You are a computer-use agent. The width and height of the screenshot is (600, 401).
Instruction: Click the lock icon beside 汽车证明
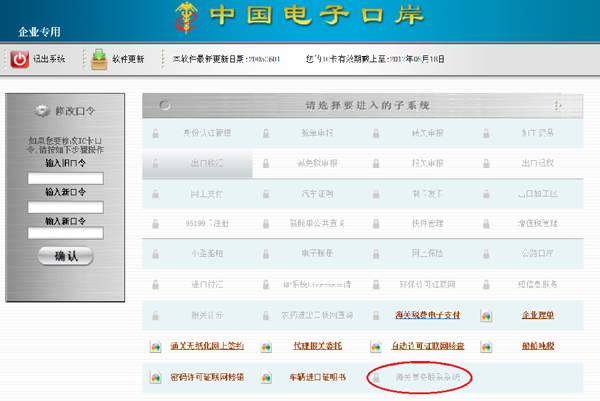(266, 194)
